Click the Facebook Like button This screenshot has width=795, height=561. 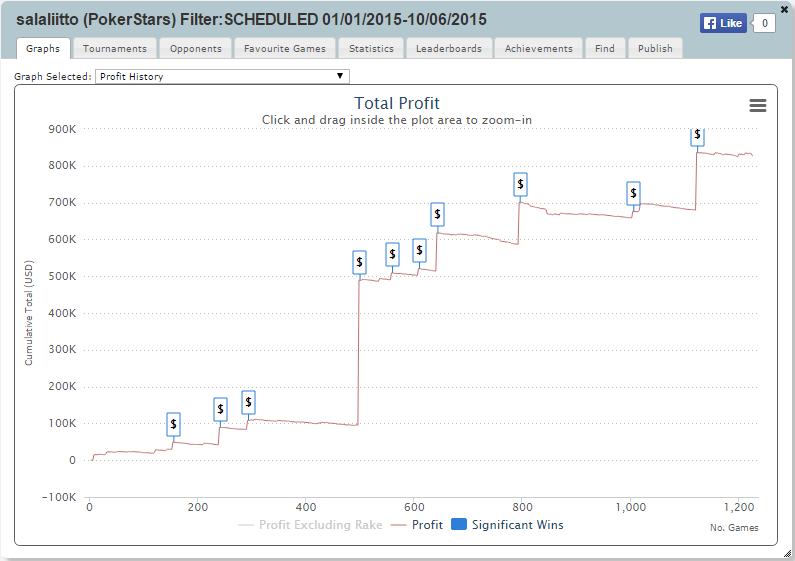[723, 23]
